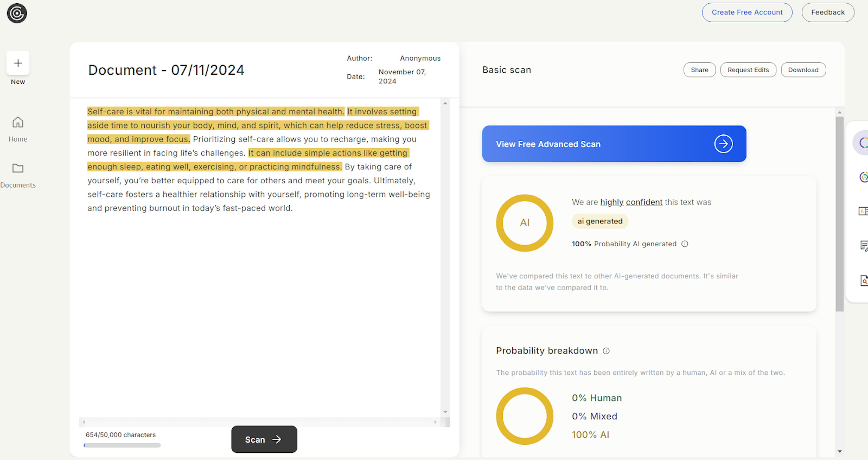
Task: Click results panel scrollbar up arrow
Action: [x=839, y=113]
